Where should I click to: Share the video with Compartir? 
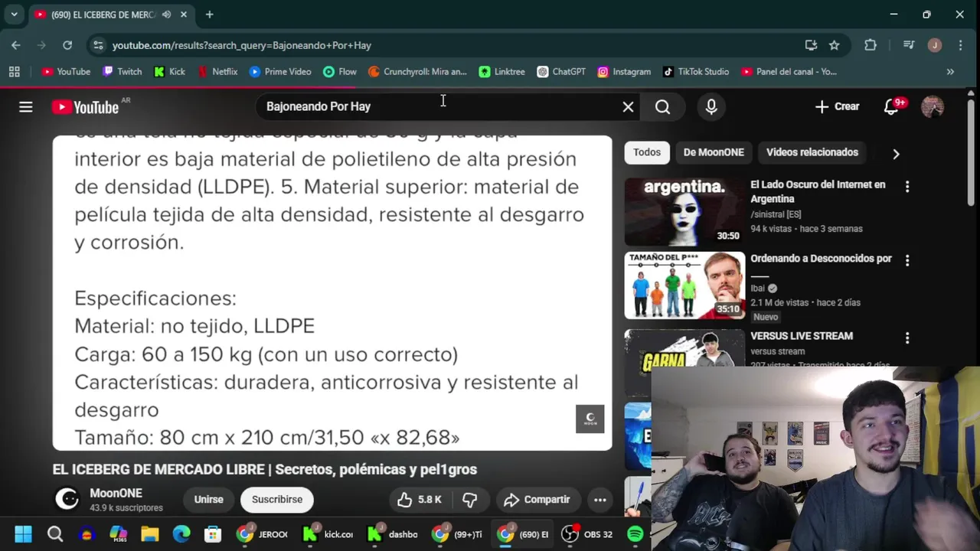[x=537, y=500]
